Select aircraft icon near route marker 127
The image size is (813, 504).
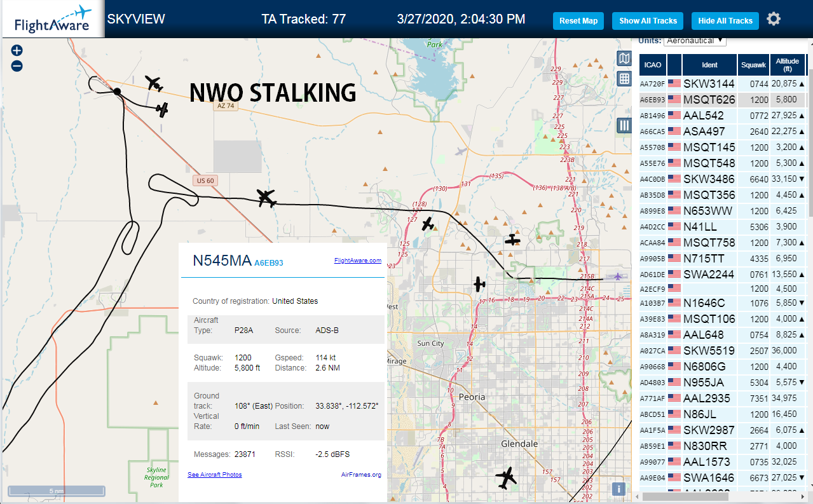click(428, 224)
